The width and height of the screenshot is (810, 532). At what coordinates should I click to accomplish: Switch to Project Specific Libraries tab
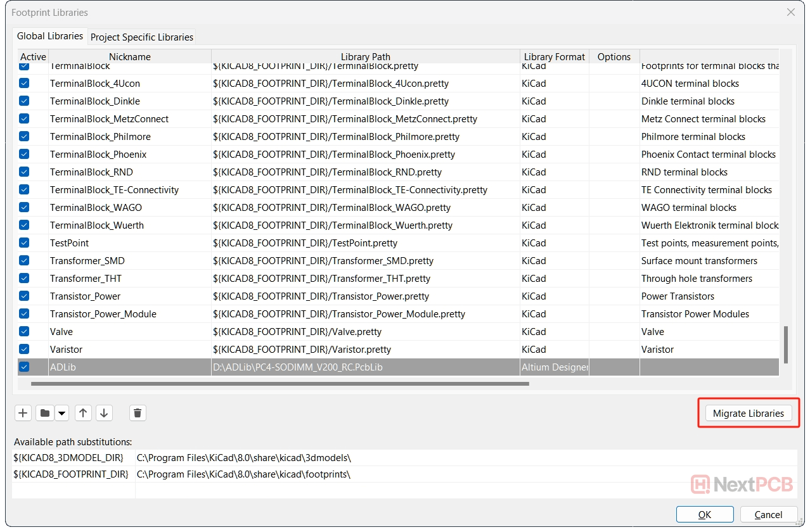click(141, 37)
